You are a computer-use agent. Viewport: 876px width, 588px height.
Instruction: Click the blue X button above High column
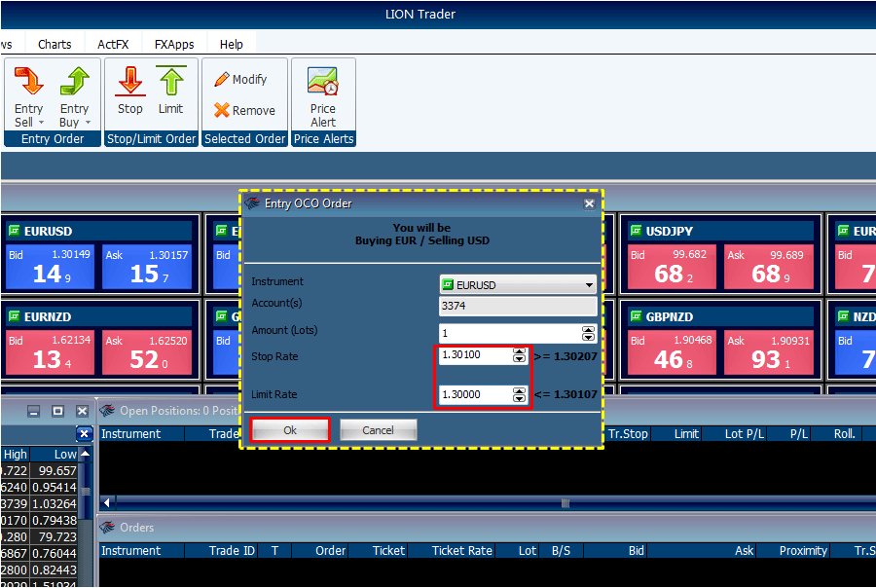(x=84, y=434)
